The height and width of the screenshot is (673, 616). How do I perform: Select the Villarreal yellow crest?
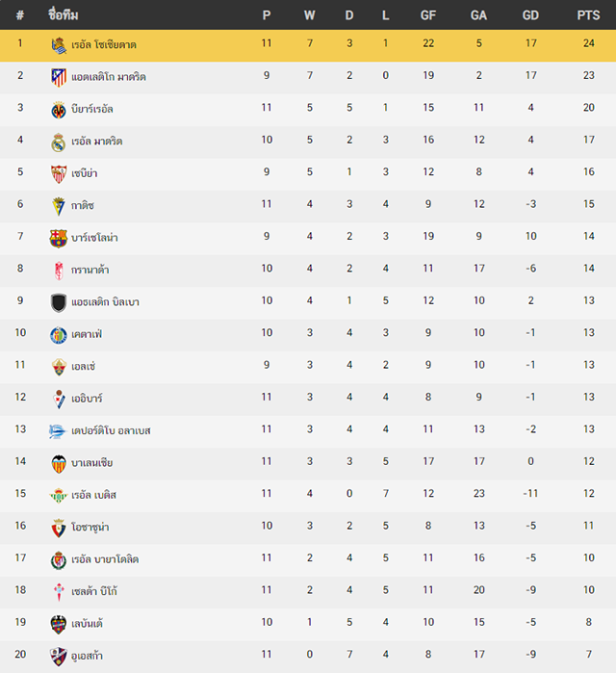59,110
